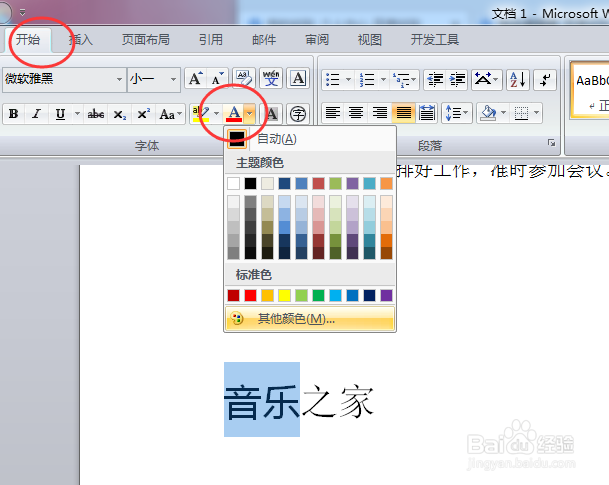Center align the text
Viewport: 609px width, 485px height.
356,113
